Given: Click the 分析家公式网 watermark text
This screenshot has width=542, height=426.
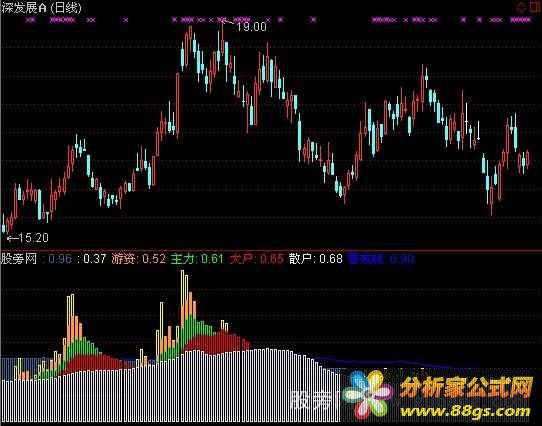Looking at the screenshot, I should 467,387.
